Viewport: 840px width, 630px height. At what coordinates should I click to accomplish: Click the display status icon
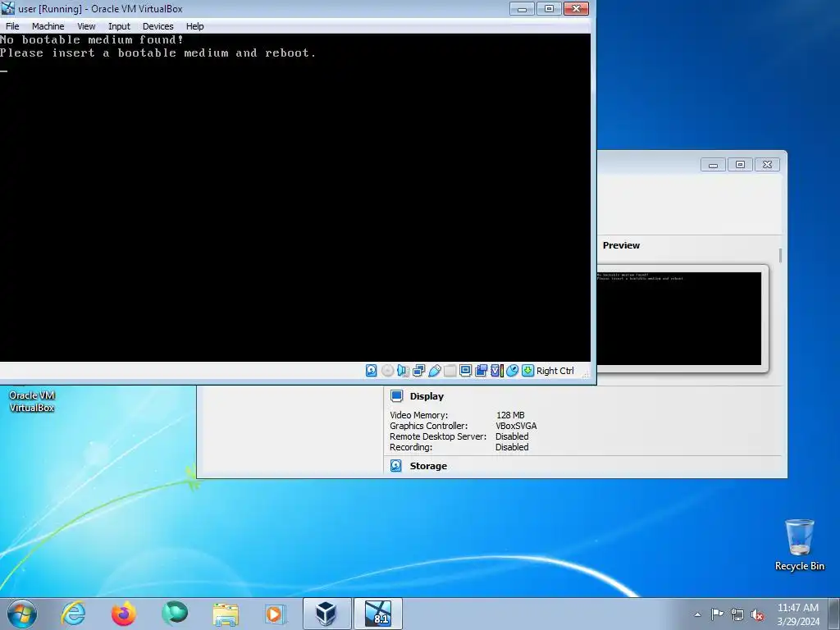(466, 370)
